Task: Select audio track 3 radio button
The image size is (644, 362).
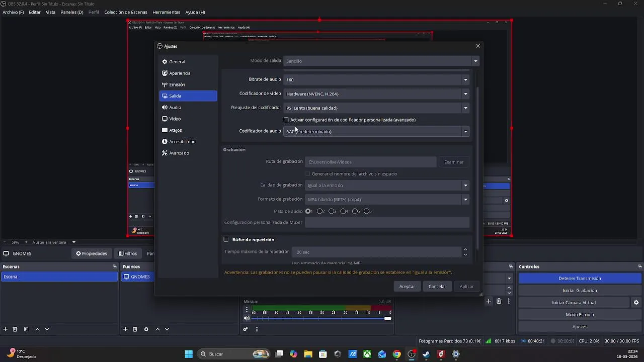Action: click(x=331, y=211)
